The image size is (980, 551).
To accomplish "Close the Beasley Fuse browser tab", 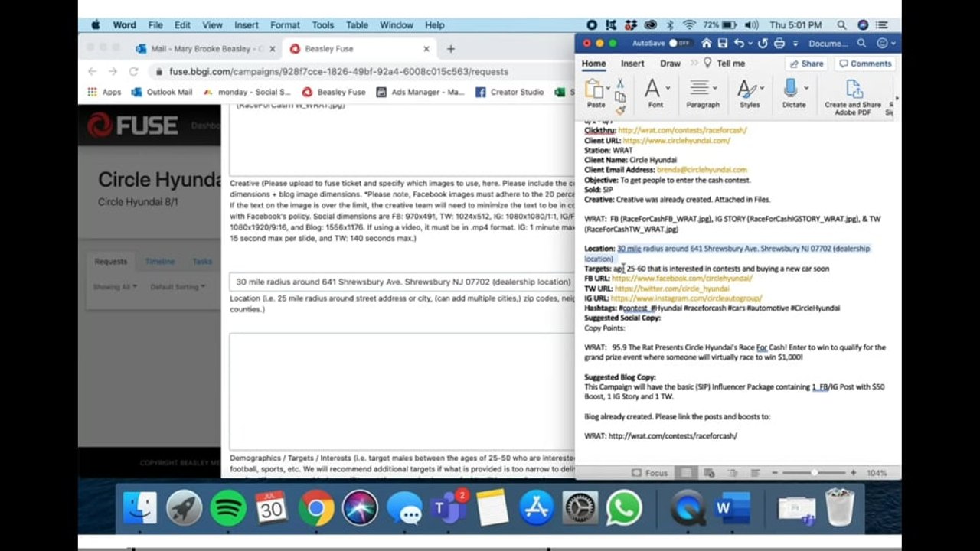I will (x=426, y=48).
